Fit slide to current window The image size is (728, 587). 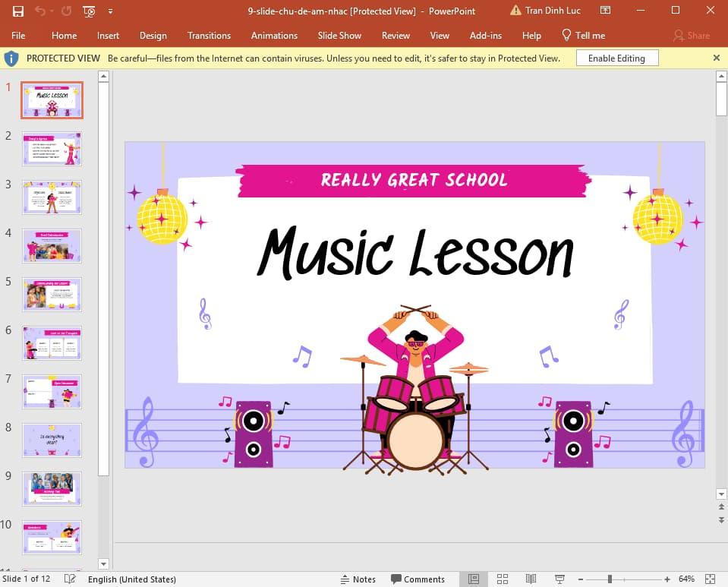708,579
